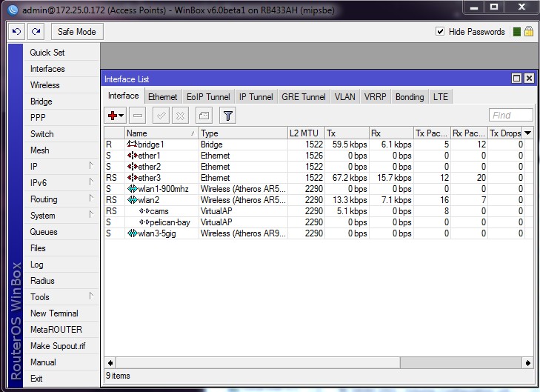Image resolution: width=540 pixels, height=392 pixels.
Task: Click the remove (minus) toolbar icon
Action: (137, 116)
